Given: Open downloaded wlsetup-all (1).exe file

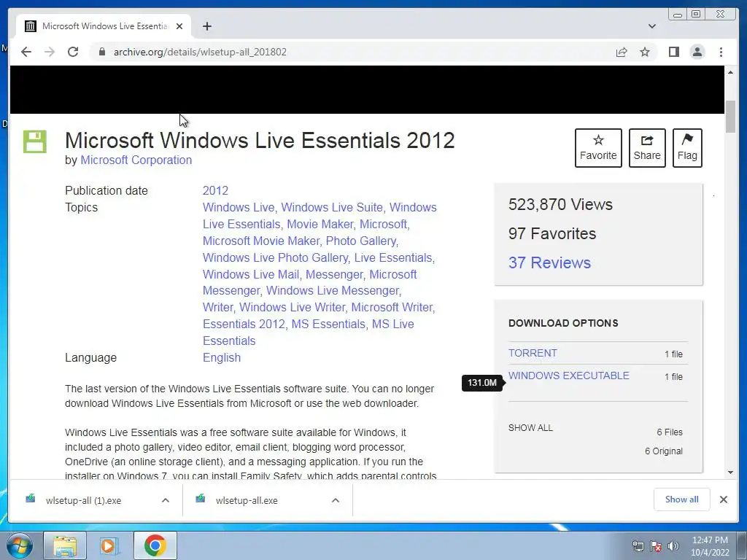Looking at the screenshot, I should 83,500.
